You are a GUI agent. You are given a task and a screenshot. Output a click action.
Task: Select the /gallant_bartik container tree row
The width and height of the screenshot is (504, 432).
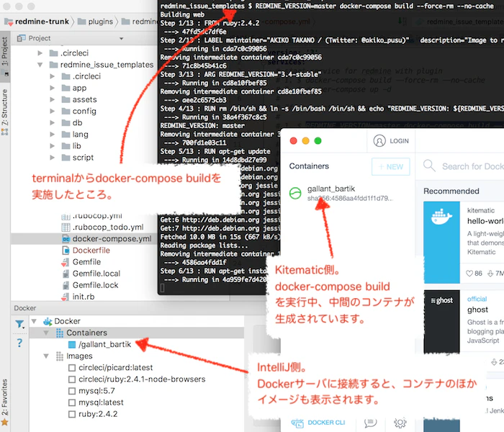tap(137, 345)
